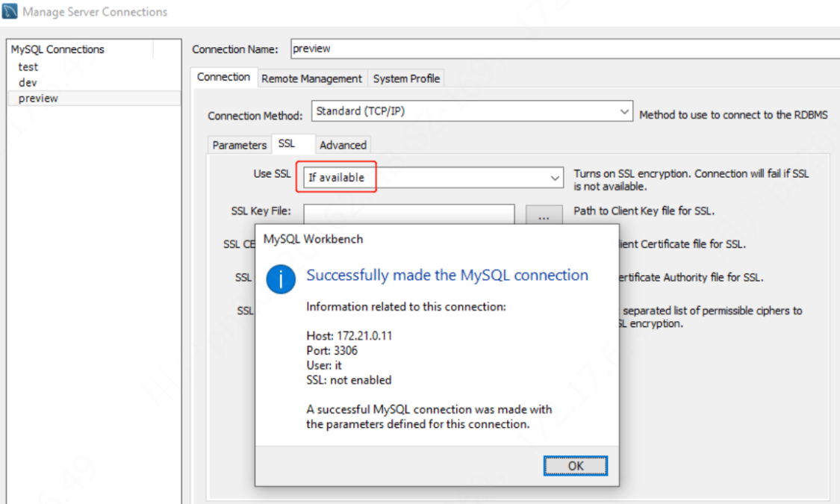Click the MySQL Connections list header
This screenshot has height=504, width=840.
coord(81,49)
